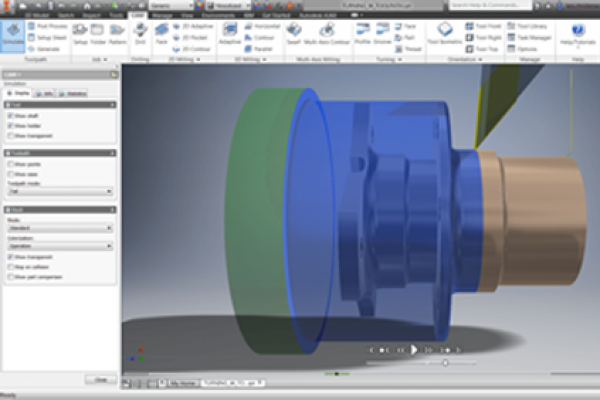Screen dimensions: 600x400
Task: Click the simulation speed slider handle
Action: coord(445,362)
